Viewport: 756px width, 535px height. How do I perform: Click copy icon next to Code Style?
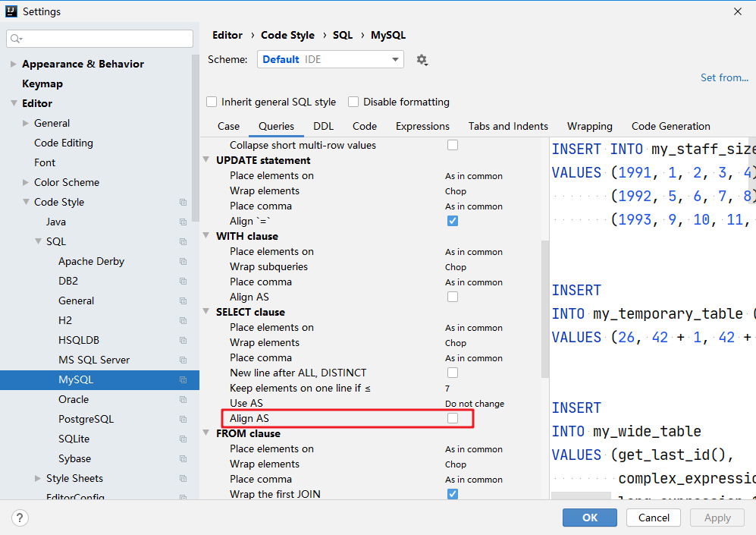pyautogui.click(x=184, y=202)
